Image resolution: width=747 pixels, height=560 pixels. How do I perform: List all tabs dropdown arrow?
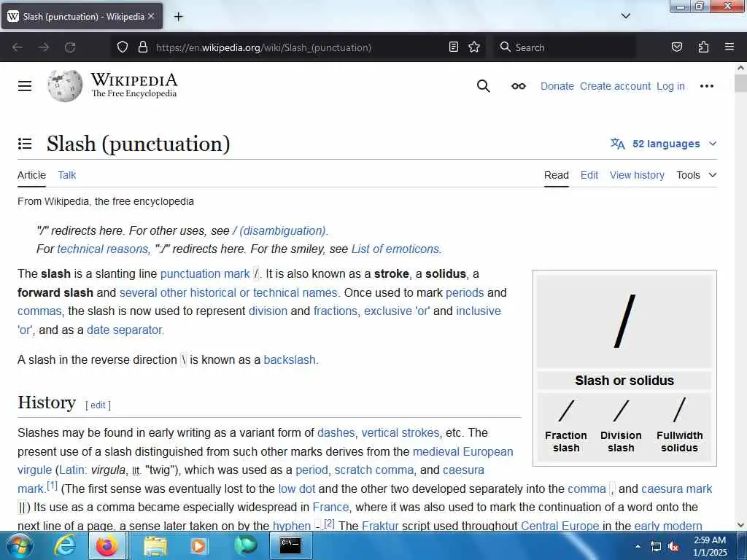tap(626, 16)
